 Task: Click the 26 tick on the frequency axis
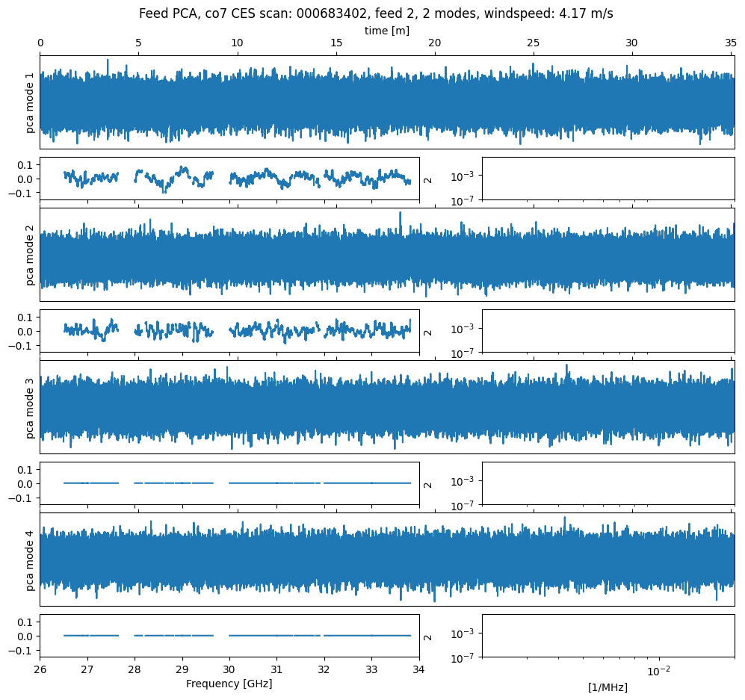tap(40, 669)
